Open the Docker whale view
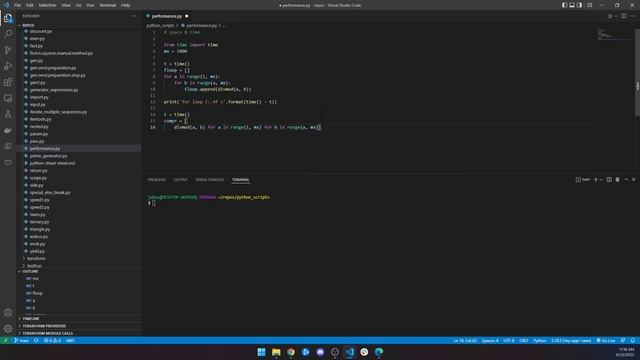 pos(8,130)
